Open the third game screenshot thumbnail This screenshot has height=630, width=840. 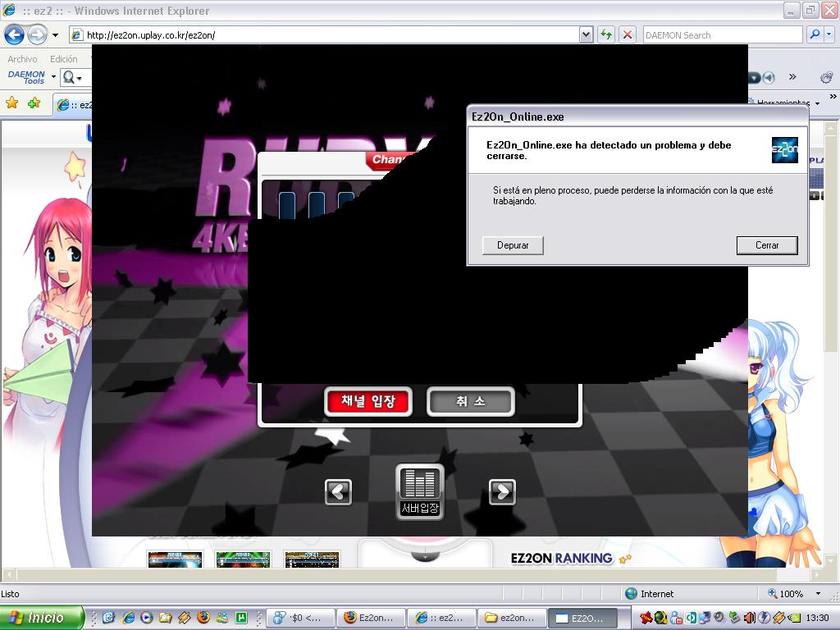point(313,559)
